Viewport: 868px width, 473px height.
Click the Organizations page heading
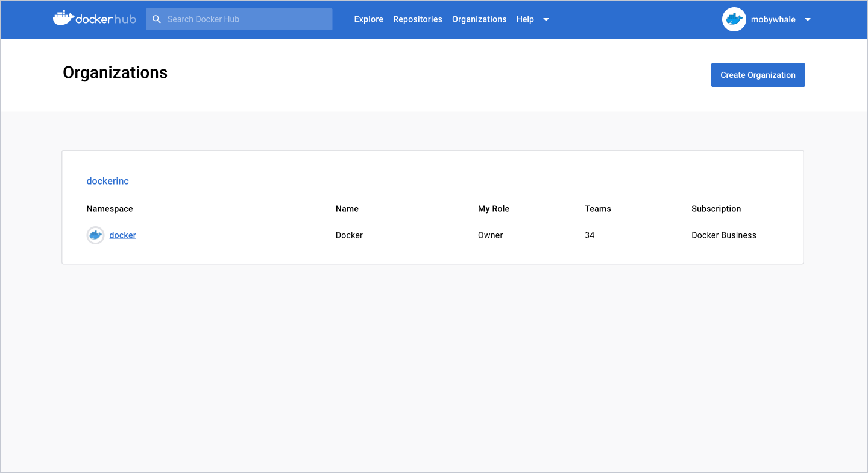click(x=115, y=72)
